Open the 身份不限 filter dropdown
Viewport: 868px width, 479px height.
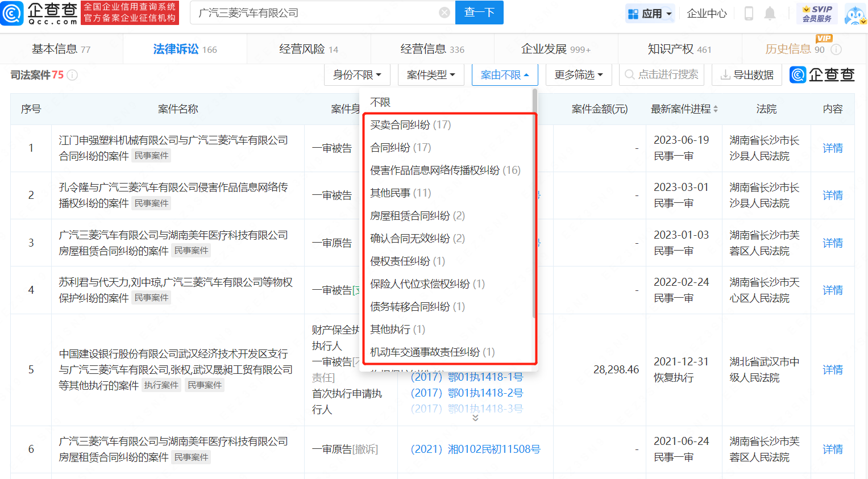pyautogui.click(x=357, y=75)
